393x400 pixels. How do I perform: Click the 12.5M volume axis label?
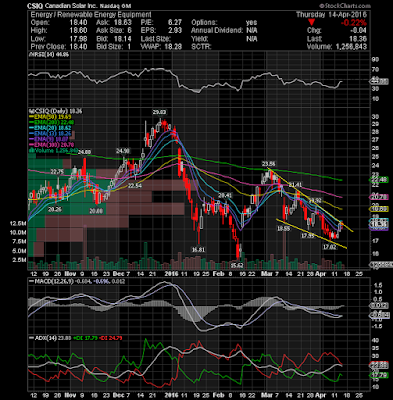18,223
